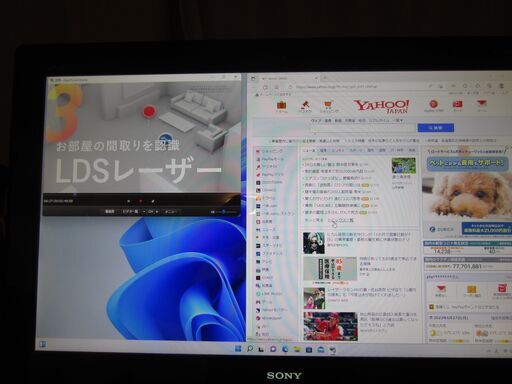Select the 知恵袋 search tab
512x384 pixels.
pyautogui.click(x=350, y=120)
